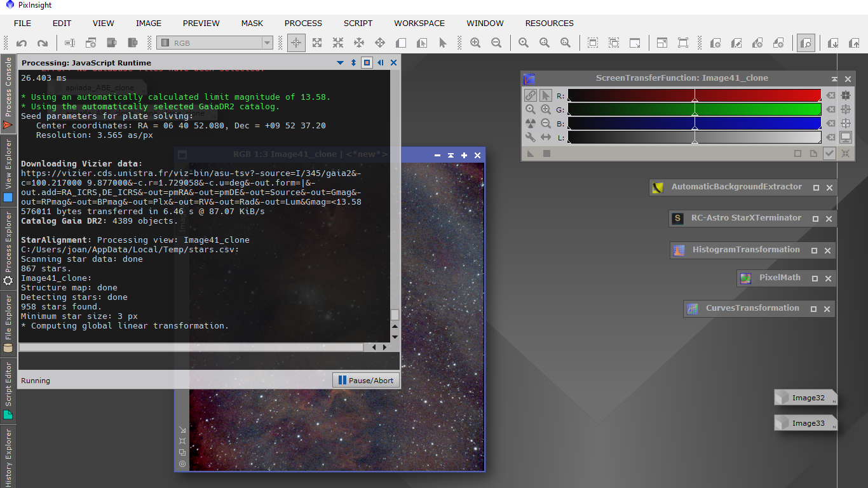
Task: Click the STF Auto Stretch radiation icon
Action: (531, 123)
